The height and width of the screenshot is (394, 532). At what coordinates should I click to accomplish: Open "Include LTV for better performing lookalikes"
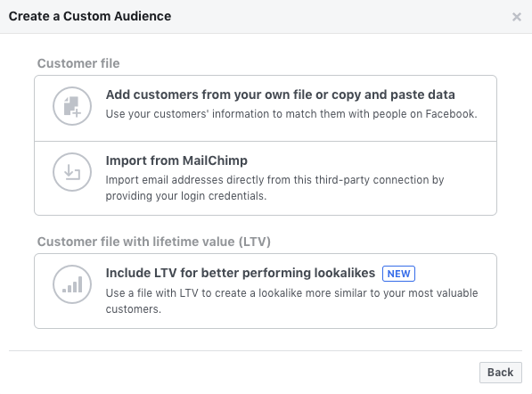coord(241,273)
